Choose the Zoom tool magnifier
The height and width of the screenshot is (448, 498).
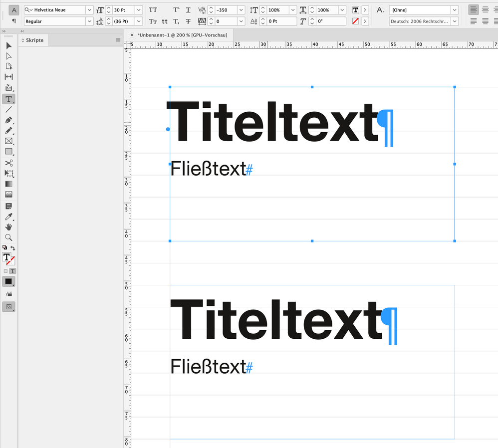click(8, 237)
